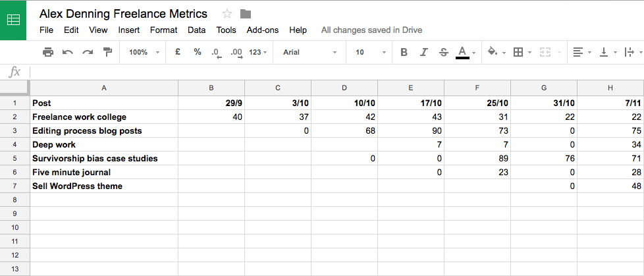644x276 pixels.
Task: Toggle bold formatting
Action: point(404,52)
